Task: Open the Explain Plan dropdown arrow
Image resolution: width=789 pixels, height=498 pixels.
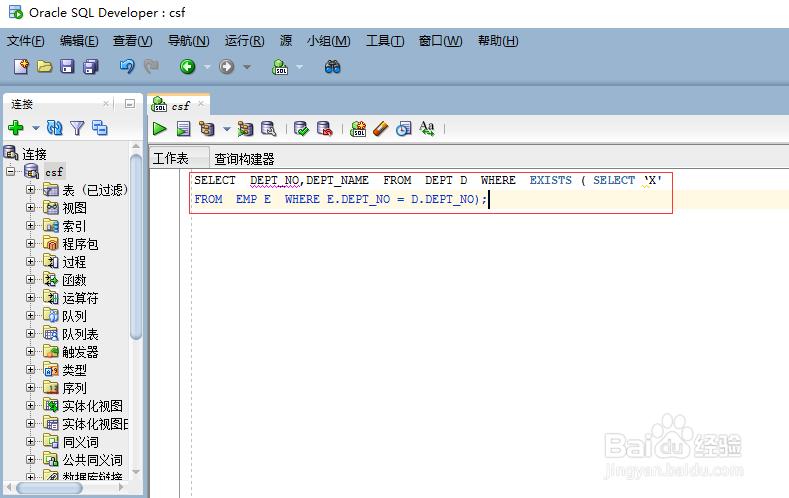Action: (227, 129)
